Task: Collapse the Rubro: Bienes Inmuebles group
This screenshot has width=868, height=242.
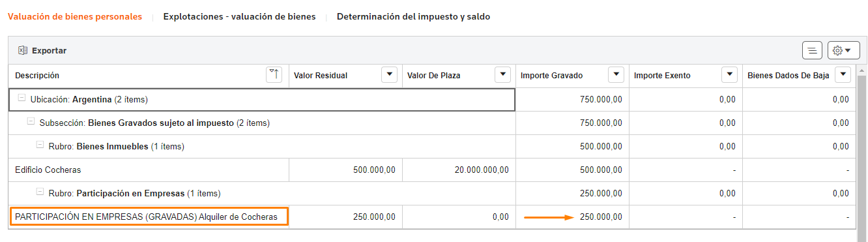Action: 40,145
